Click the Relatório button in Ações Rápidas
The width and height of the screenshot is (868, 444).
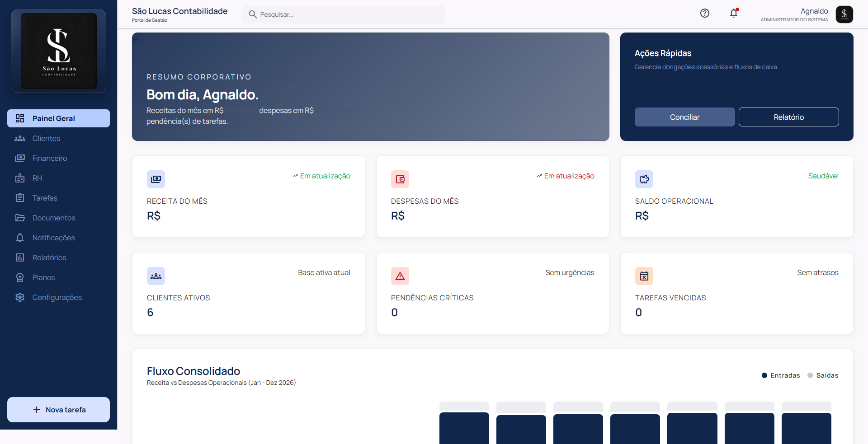[788, 117]
